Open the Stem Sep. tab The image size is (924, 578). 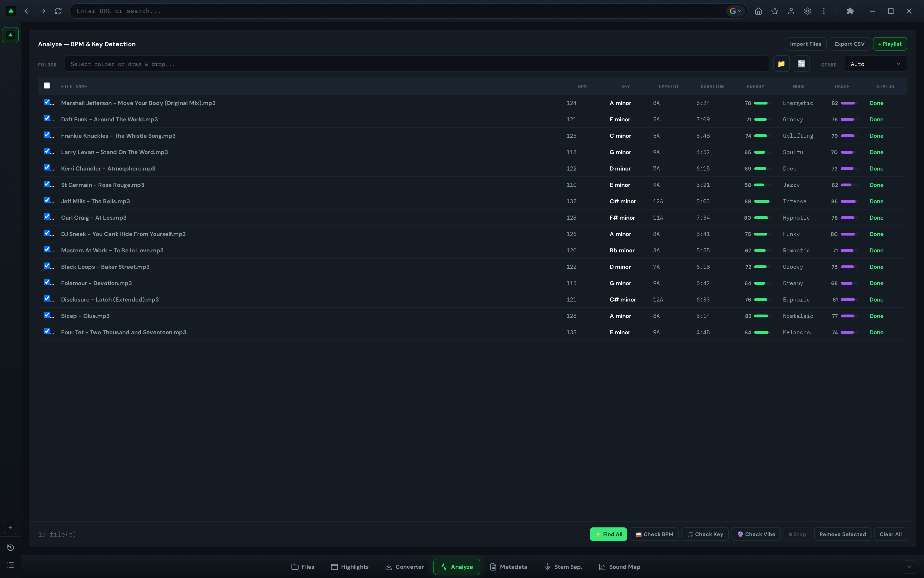563,567
